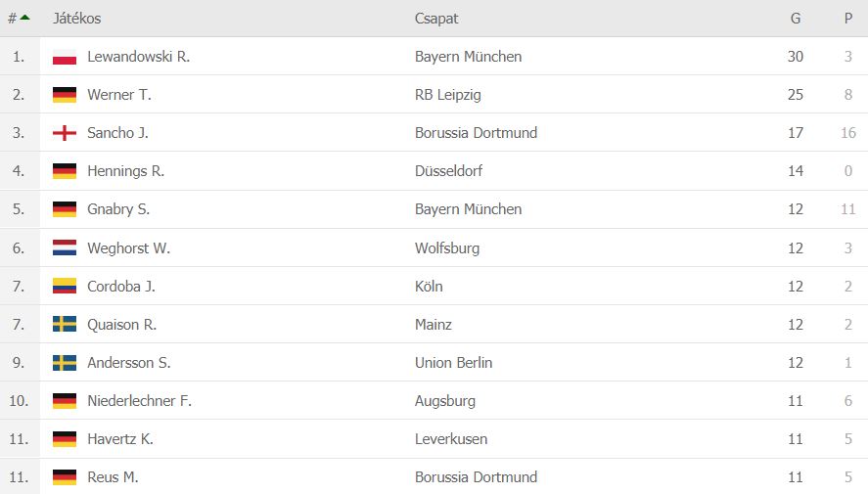
Task: Open Gnabry S. player link
Action: [x=117, y=209]
